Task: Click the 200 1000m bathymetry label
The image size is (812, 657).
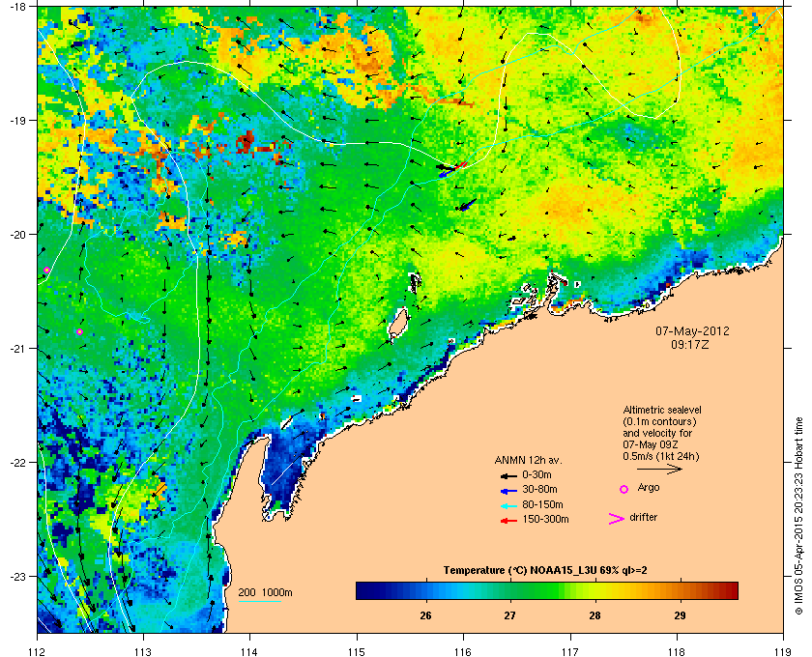Action: [265, 593]
